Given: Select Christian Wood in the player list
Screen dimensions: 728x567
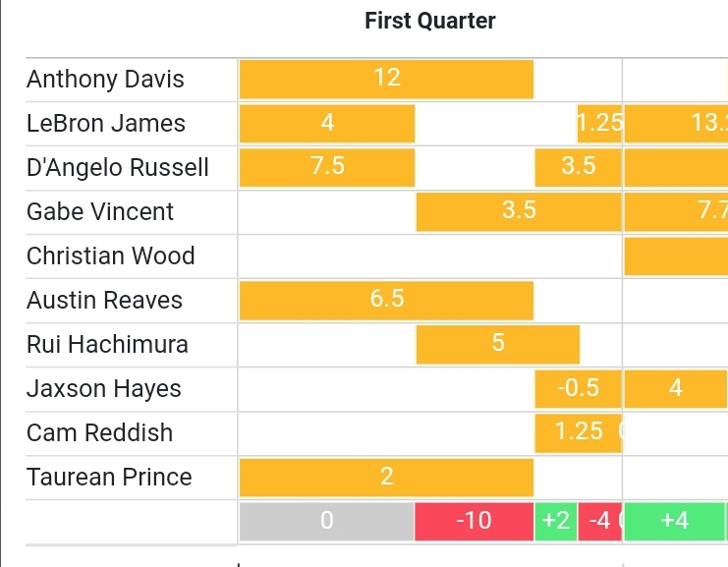Looking at the screenshot, I should pos(110,256).
